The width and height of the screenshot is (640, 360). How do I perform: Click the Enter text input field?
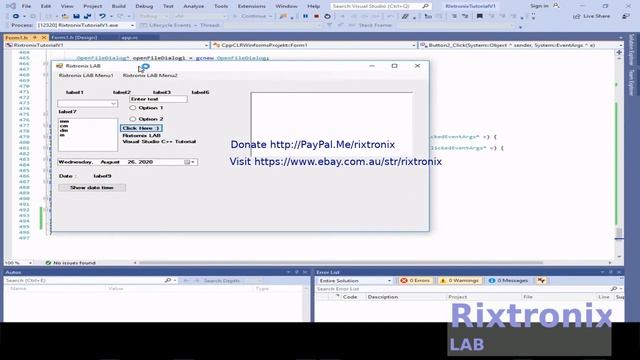tap(158, 99)
